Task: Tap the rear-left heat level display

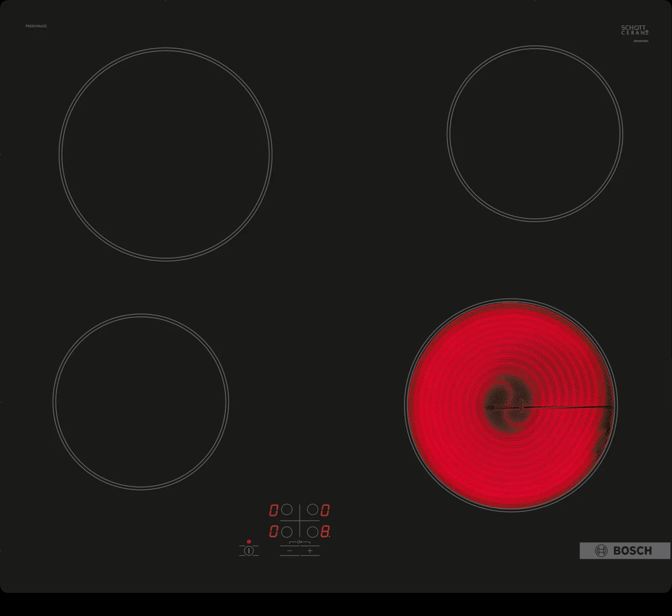Action: (x=274, y=510)
